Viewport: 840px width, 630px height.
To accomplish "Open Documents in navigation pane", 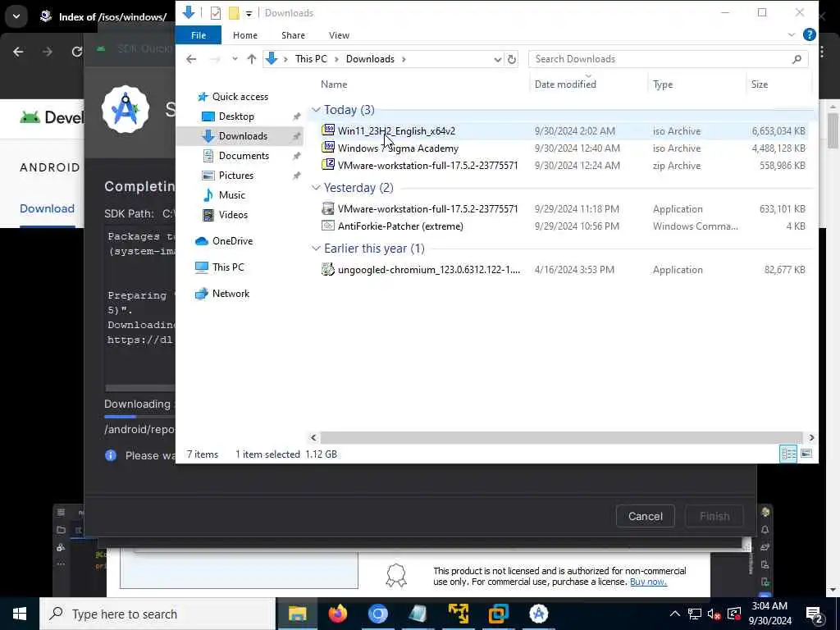I will pyautogui.click(x=244, y=156).
